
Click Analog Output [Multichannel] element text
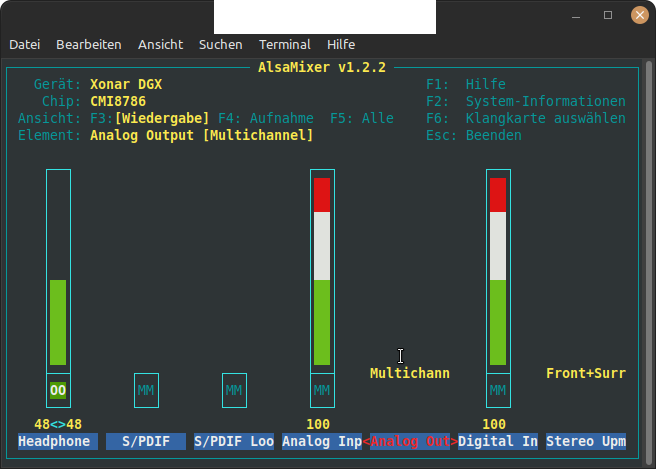click(x=202, y=135)
